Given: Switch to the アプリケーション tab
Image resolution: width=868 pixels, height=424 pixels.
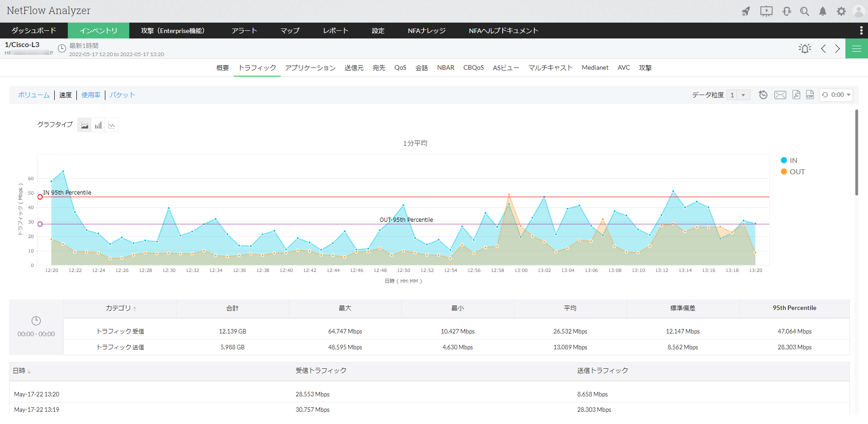Looking at the screenshot, I should point(310,67).
